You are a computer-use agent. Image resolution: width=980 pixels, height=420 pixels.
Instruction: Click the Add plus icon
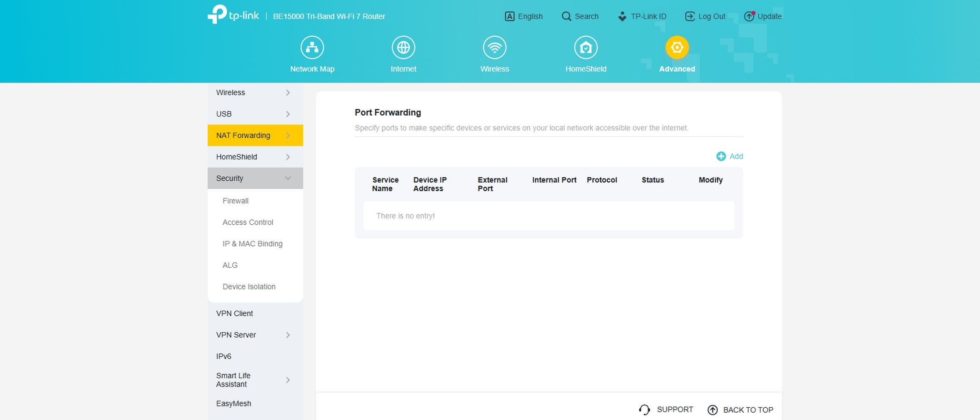point(721,156)
